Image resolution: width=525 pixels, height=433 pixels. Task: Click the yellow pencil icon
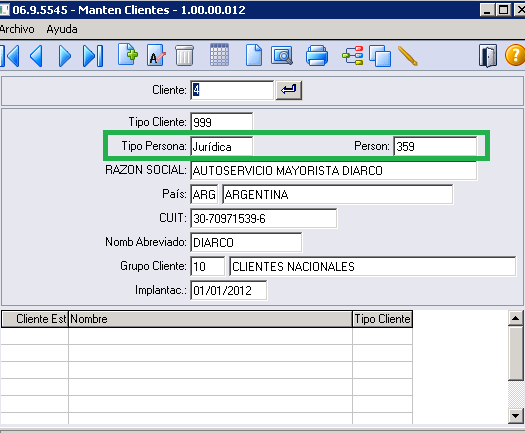click(x=408, y=56)
